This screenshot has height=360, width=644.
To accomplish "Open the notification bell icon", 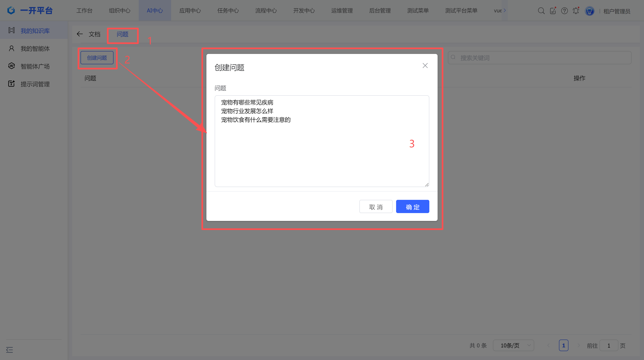I will (576, 11).
